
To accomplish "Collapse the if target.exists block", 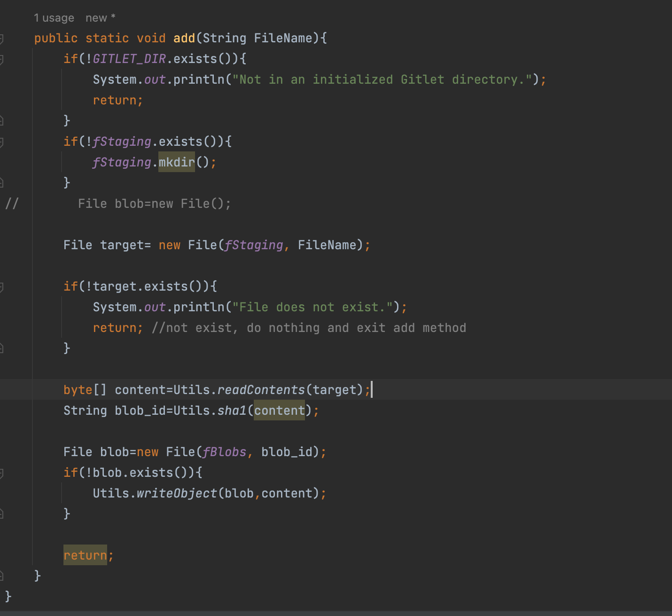I will 1,287.
